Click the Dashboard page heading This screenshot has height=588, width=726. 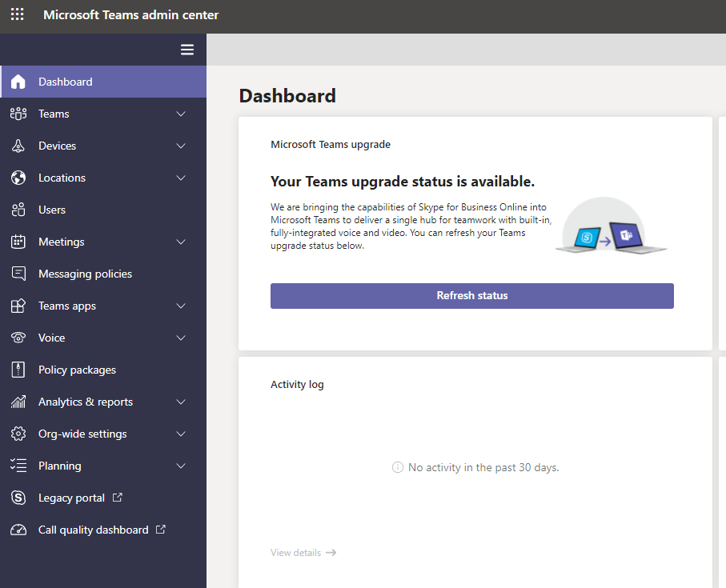tap(287, 96)
